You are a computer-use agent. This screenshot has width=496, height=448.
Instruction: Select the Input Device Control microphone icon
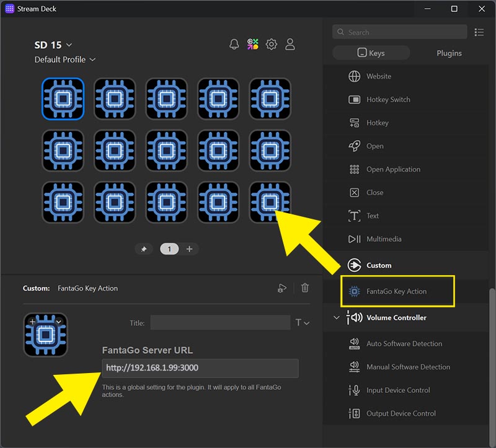[x=354, y=390]
